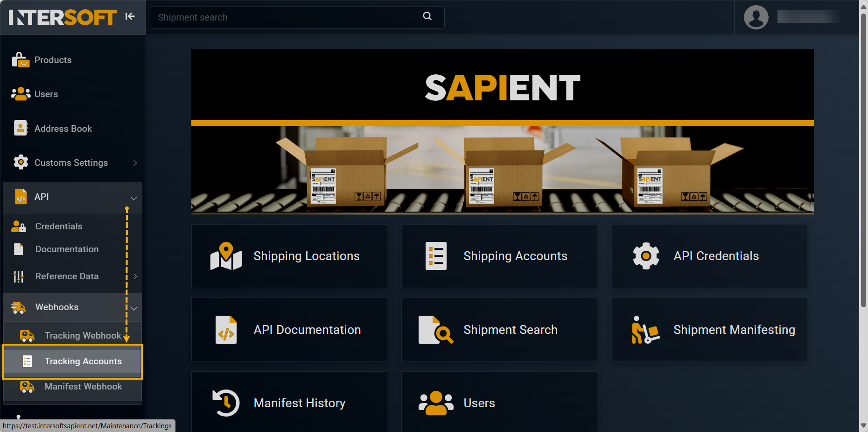Screen dimensions: 868x432
Task: Click the scrollbar down arrow
Action: tap(863, 425)
